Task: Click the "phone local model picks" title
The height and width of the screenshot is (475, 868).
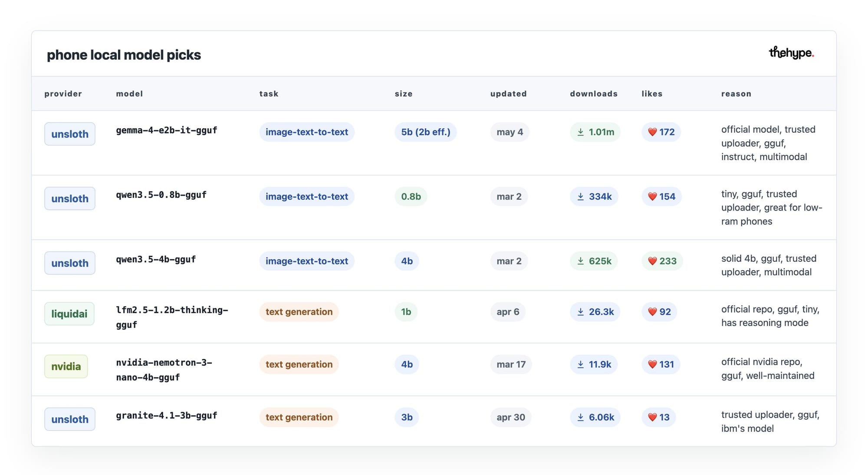Action: pos(124,55)
